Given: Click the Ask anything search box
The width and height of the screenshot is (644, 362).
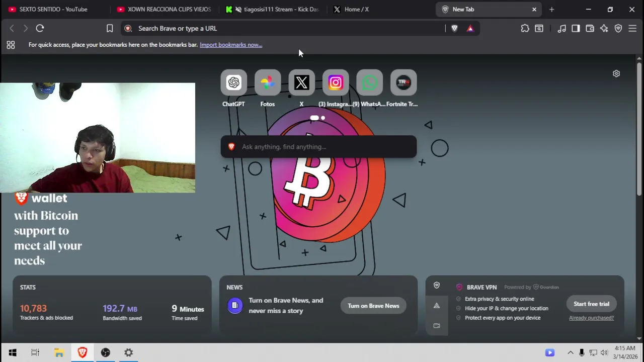Looking at the screenshot, I should 318,147.
